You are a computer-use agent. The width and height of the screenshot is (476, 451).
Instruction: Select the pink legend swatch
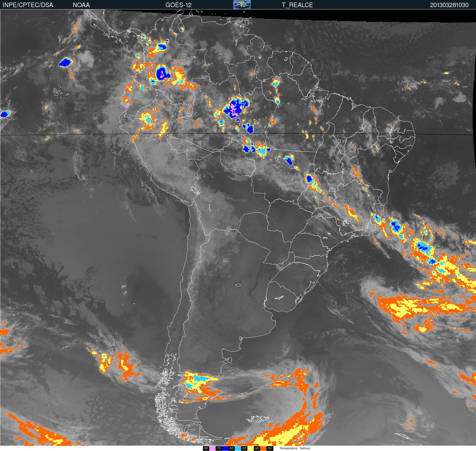coord(212,448)
